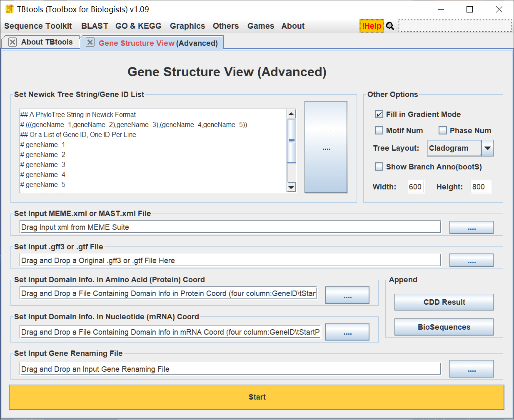The image size is (514, 420).
Task: Select Gene Structure View (Advanced) tab
Action: point(152,43)
